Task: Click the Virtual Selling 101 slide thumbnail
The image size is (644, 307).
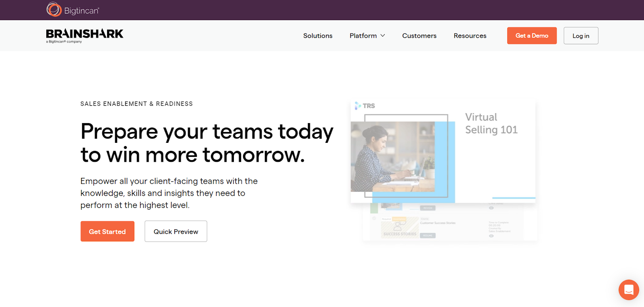Action: (x=443, y=152)
